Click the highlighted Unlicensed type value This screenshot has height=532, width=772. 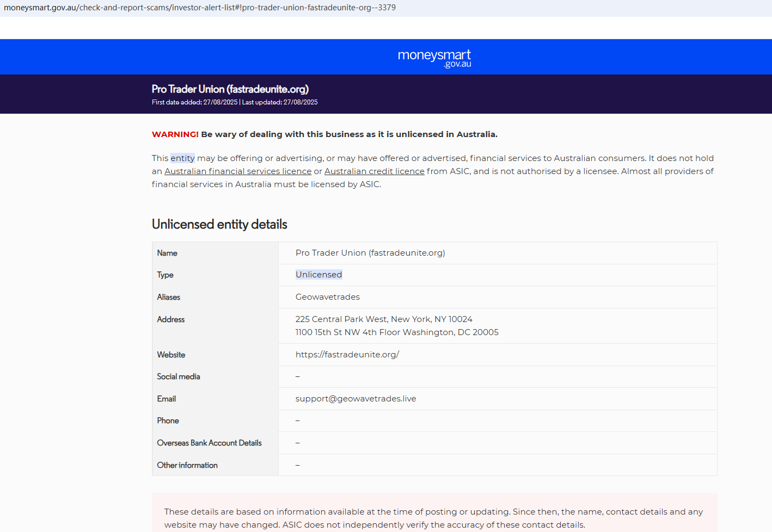pyautogui.click(x=319, y=275)
